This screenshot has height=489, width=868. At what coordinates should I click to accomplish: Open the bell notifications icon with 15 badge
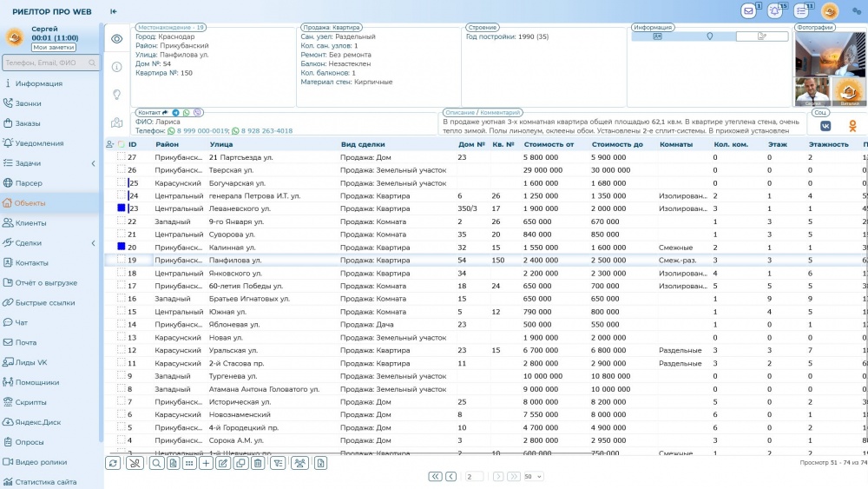(774, 11)
